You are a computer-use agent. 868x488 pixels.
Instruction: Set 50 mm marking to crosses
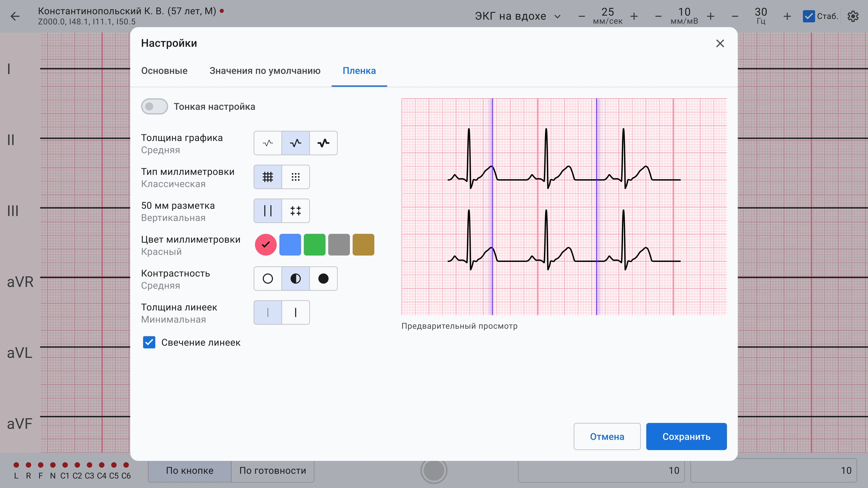(x=295, y=211)
